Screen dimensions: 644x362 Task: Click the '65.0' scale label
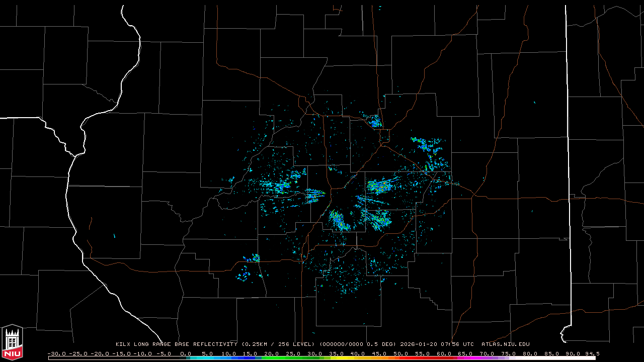point(465,353)
